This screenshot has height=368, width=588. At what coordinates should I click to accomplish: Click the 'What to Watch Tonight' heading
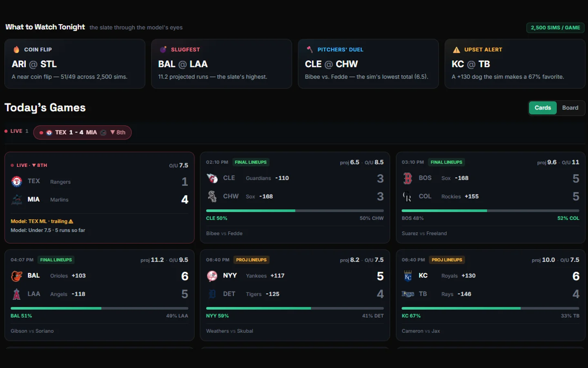click(45, 27)
